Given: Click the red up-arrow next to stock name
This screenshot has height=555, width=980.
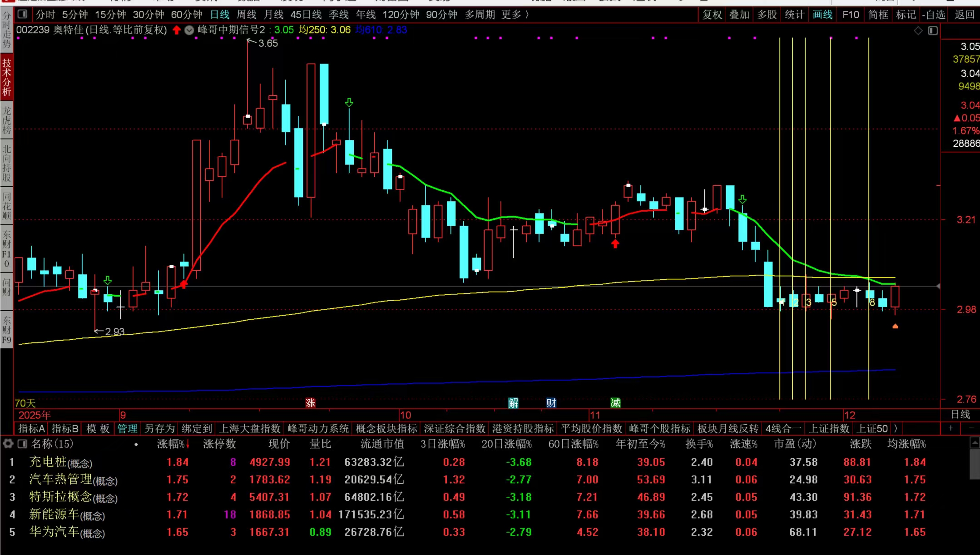Looking at the screenshot, I should tap(177, 30).
